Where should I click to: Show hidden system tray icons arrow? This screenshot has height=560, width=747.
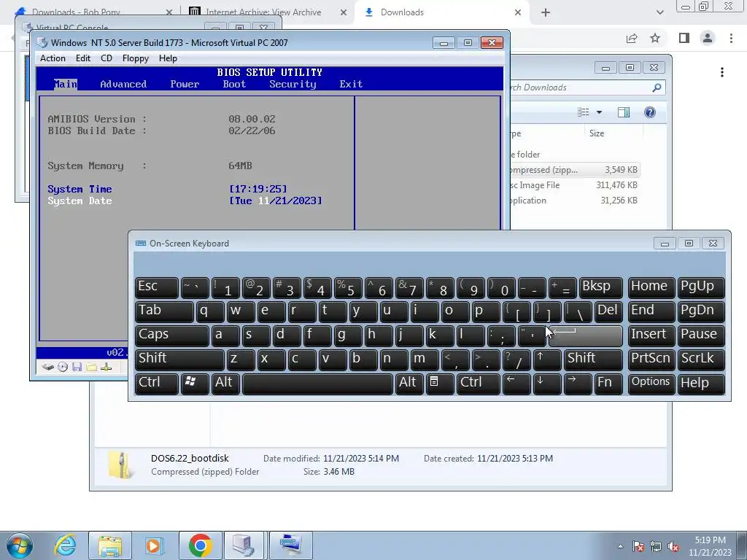[x=620, y=546]
